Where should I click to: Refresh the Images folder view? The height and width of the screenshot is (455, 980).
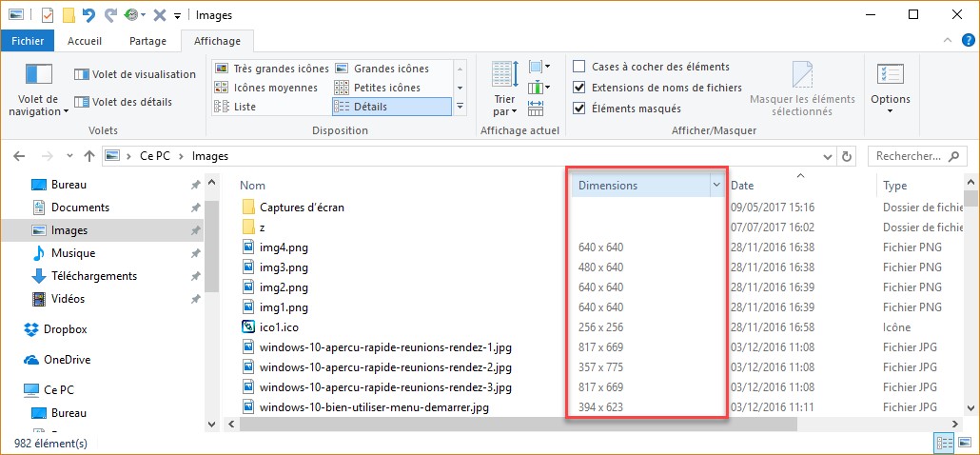coord(848,156)
